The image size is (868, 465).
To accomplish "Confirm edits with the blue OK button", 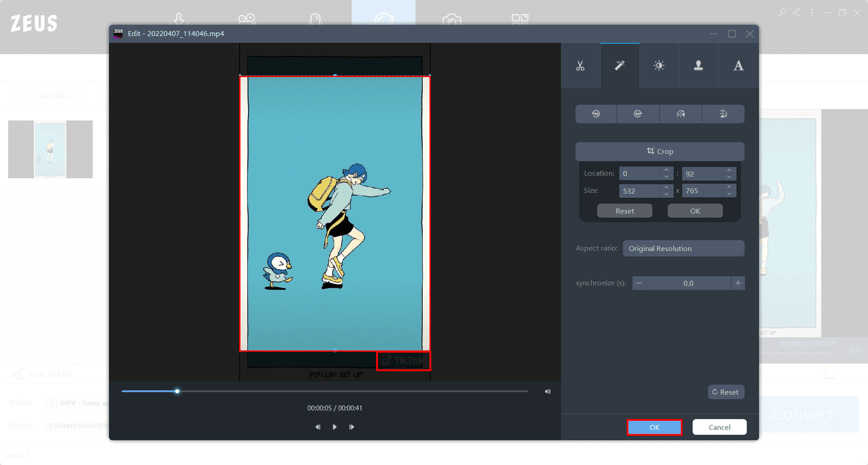I will click(x=654, y=427).
